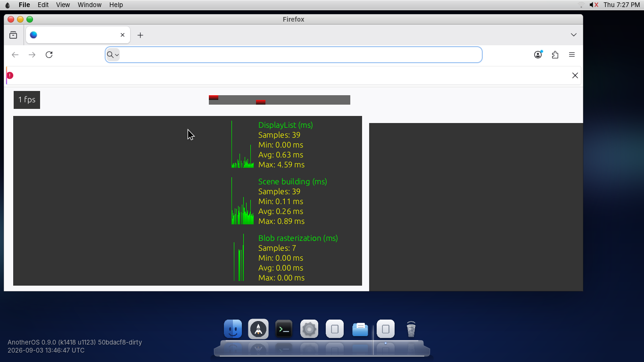Viewport: 644px width, 362px height.
Task: Click the 'Max: 4.59 ms' value
Action: click(x=281, y=165)
